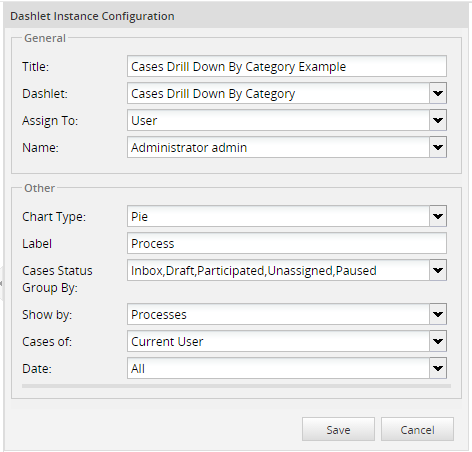Expand the Show by dropdown arrow
The image size is (472, 452).
[438, 314]
